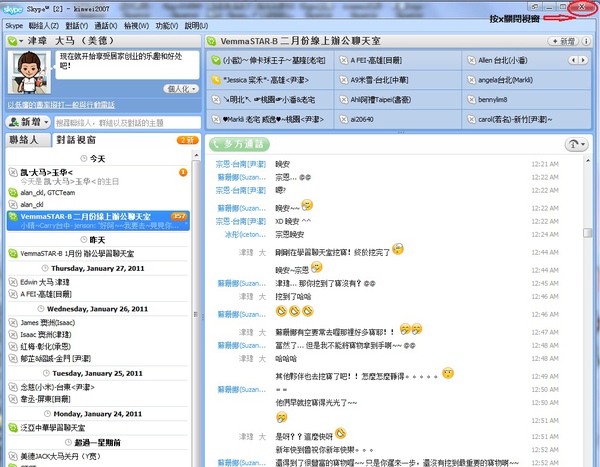Image resolution: width=600 pixels, height=467 pixels.
Task: Open the conversation options dropdown at chat top right
Action: [x=576, y=144]
